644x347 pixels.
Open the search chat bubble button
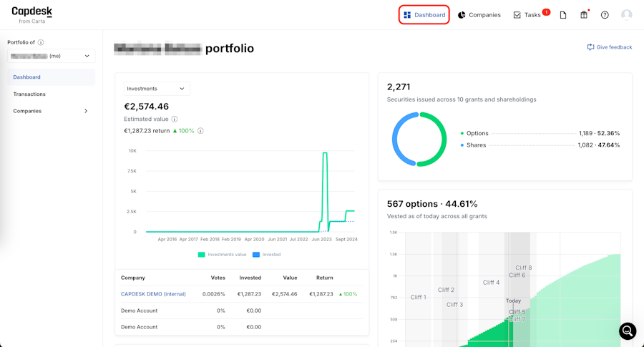click(x=628, y=331)
